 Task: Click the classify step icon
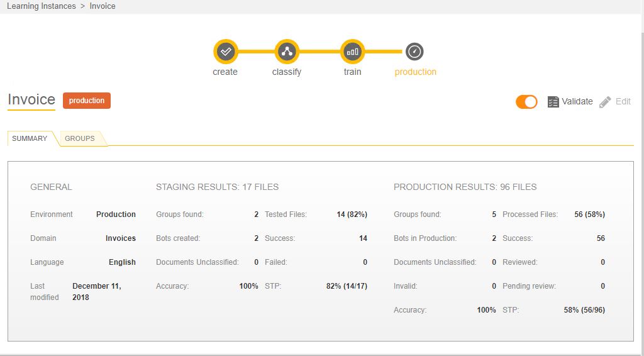coord(287,52)
